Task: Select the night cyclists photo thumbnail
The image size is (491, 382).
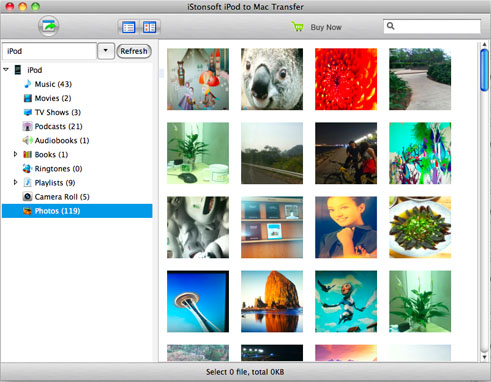Action: [x=346, y=153]
